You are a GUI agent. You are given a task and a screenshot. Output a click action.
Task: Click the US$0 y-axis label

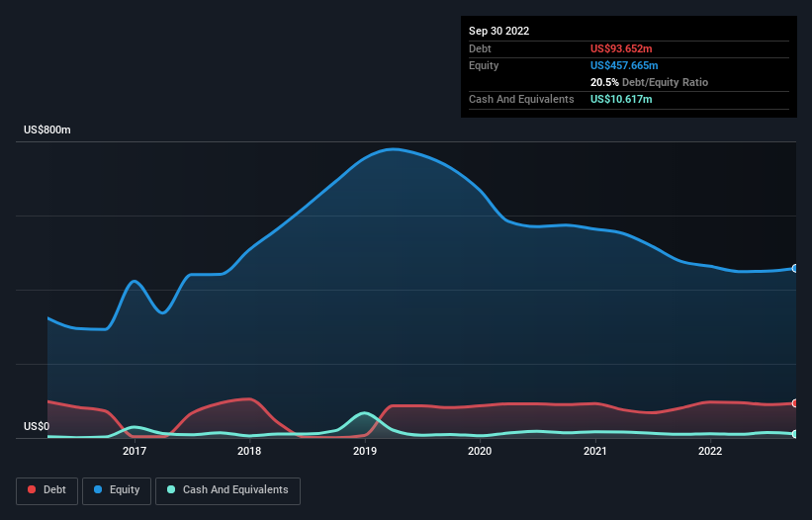(37, 426)
